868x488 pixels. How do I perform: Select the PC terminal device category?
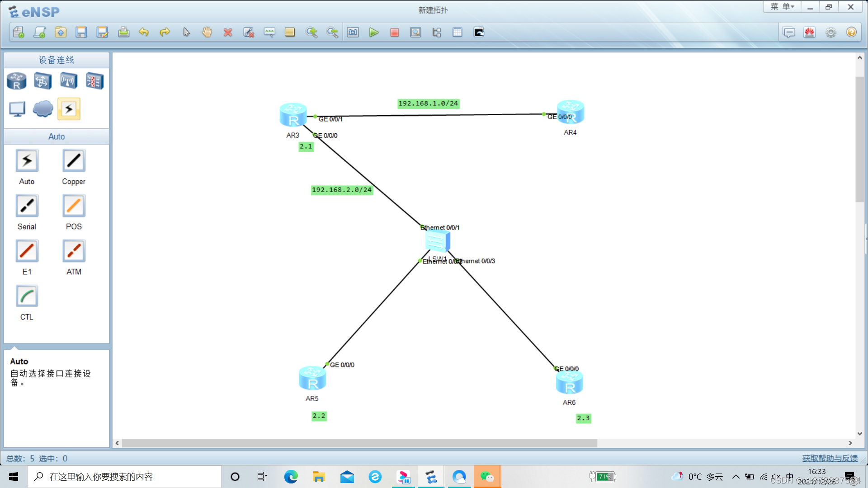pos(17,109)
